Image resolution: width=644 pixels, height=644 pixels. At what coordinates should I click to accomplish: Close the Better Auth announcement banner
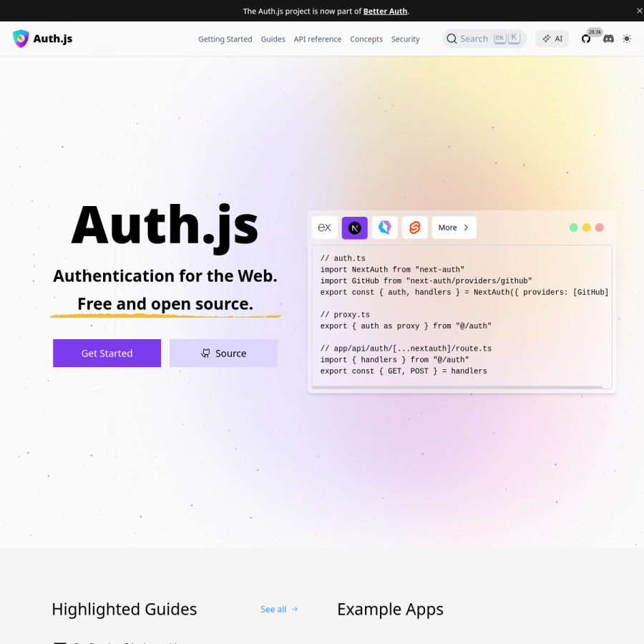(x=639, y=11)
